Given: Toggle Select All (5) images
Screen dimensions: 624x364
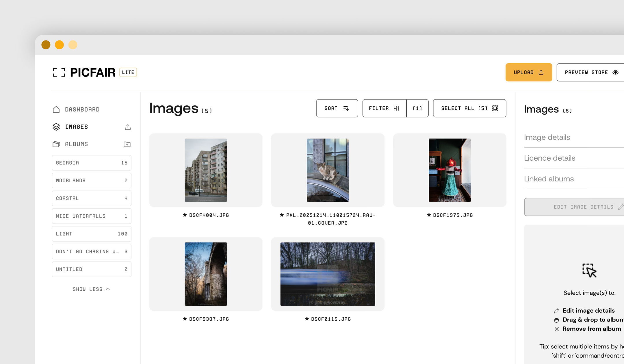Looking at the screenshot, I should [x=469, y=108].
